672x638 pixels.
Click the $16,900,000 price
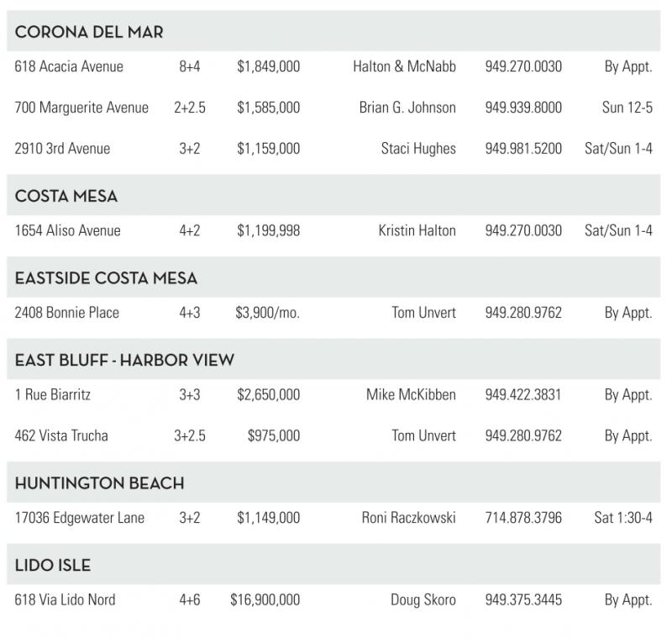[265, 600]
